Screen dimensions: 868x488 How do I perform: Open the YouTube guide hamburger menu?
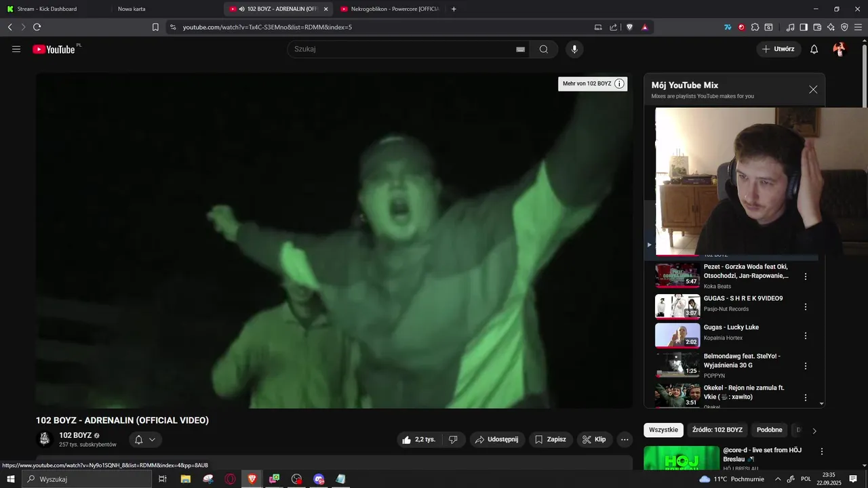click(x=16, y=49)
